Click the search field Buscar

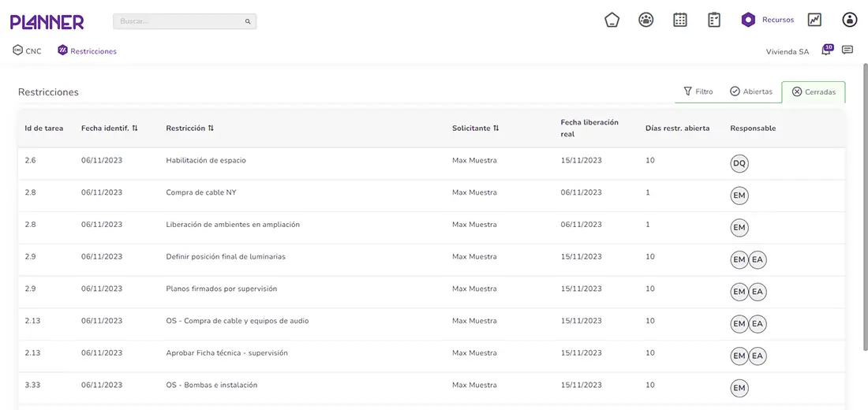click(185, 21)
